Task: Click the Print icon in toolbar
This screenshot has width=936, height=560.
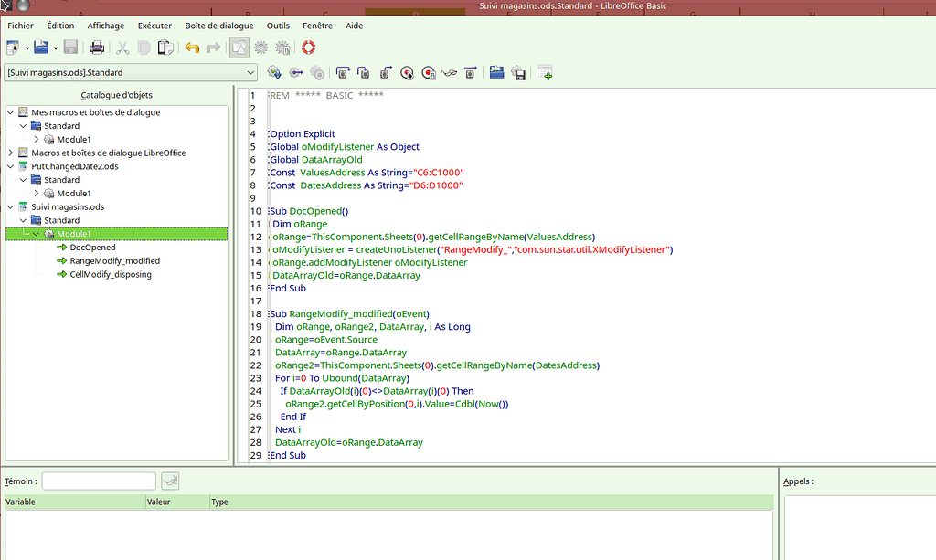Action: pyautogui.click(x=96, y=48)
